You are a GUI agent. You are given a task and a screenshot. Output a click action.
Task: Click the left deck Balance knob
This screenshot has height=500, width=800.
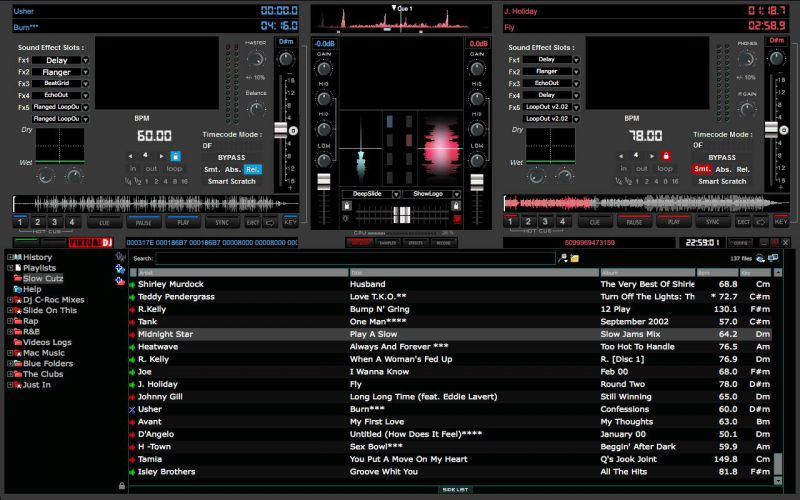[x=256, y=108]
